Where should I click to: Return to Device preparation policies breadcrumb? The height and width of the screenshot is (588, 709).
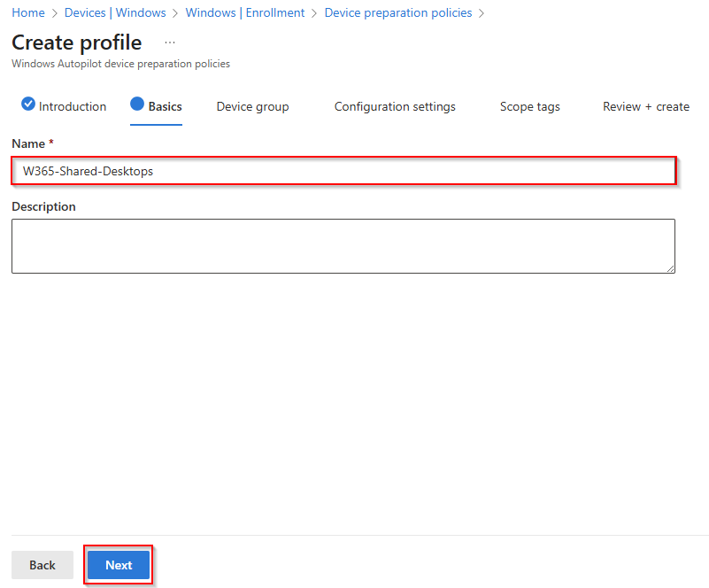tap(398, 13)
